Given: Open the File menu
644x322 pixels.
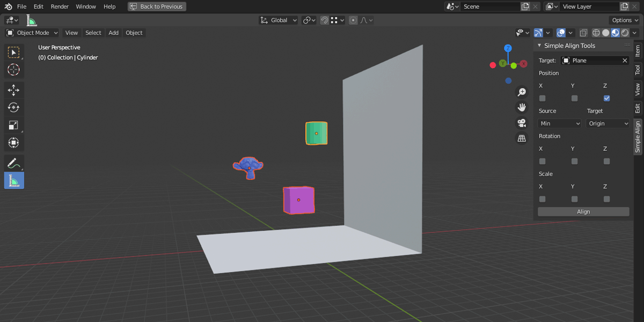Looking at the screenshot, I should [21, 6].
